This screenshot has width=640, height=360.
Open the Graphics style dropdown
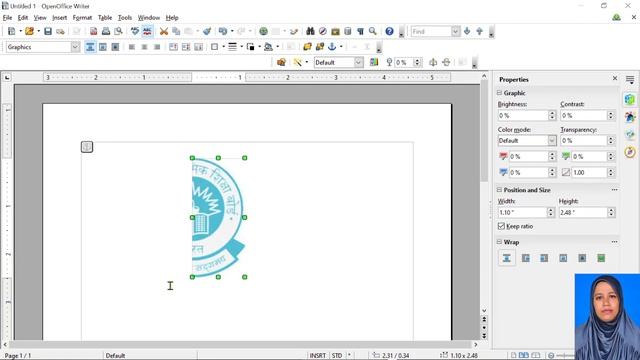click(75, 47)
